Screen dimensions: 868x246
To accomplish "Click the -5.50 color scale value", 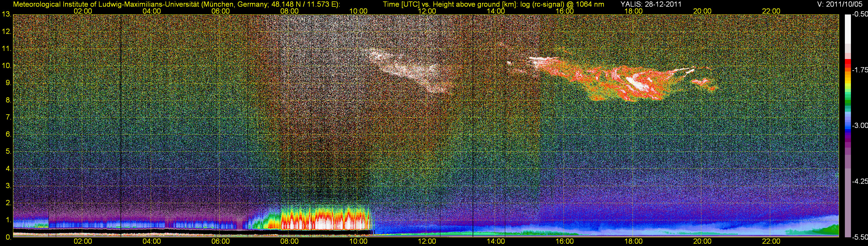I will click(x=860, y=237).
